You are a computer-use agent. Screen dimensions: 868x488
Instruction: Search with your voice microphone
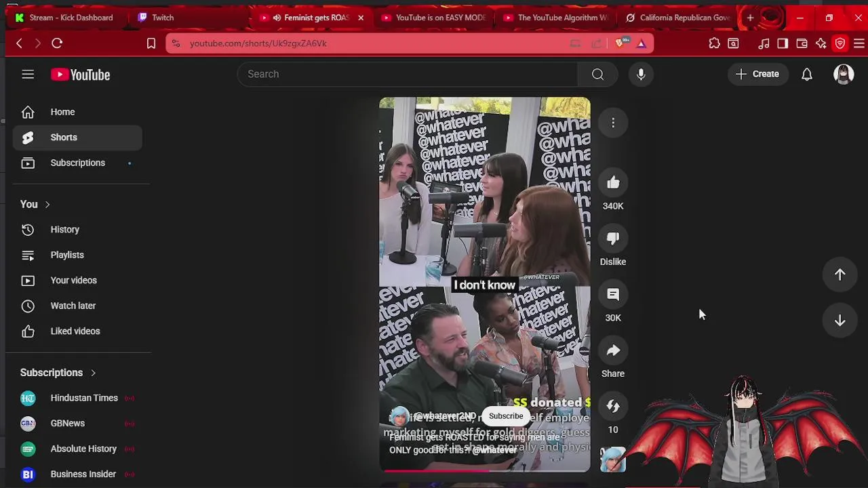641,74
